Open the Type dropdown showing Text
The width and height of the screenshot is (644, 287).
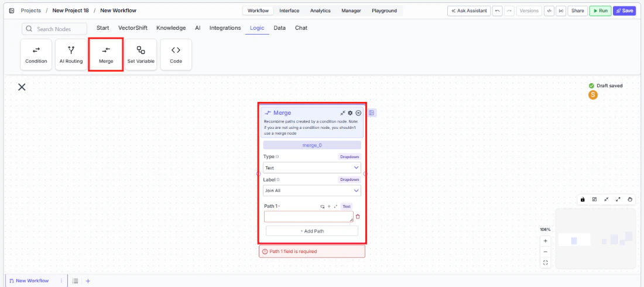pos(312,168)
